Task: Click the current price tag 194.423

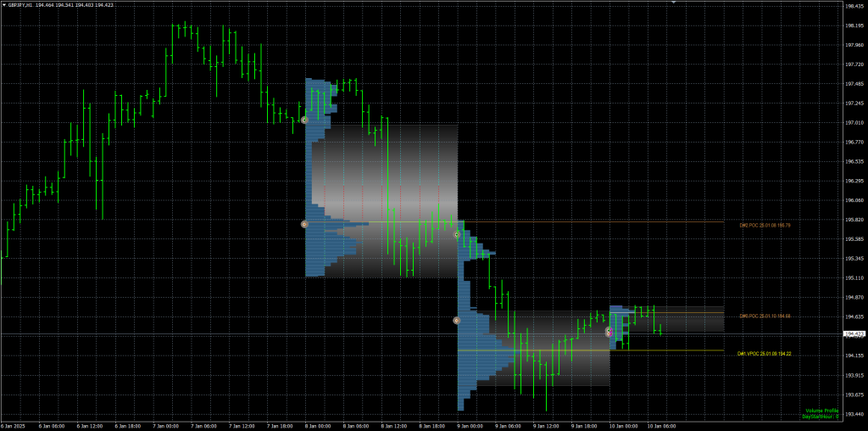Action: (854, 334)
